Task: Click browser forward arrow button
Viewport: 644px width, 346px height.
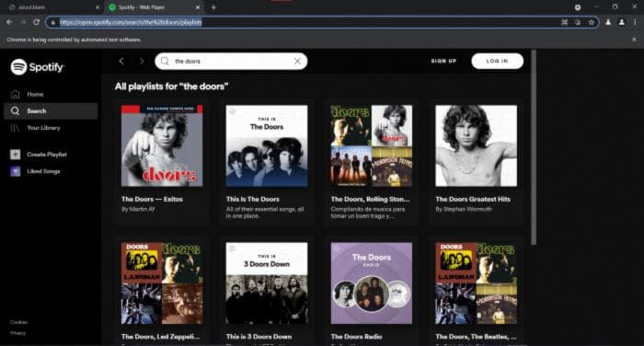Action: [23, 22]
